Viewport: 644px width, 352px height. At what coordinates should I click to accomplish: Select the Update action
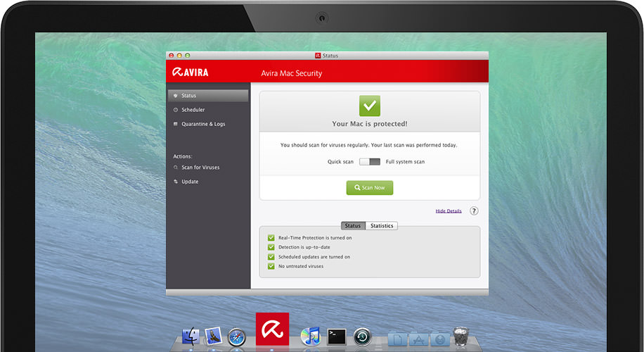pos(190,182)
